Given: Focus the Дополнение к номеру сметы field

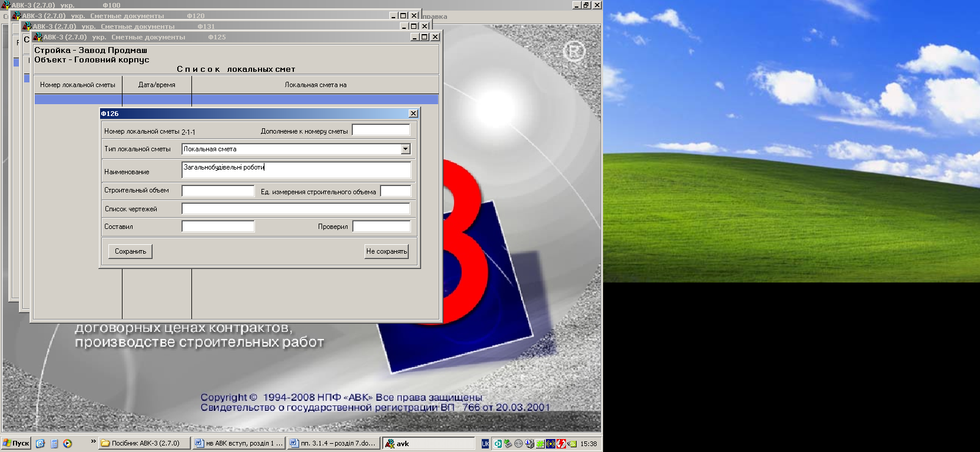Looking at the screenshot, I should (381, 130).
